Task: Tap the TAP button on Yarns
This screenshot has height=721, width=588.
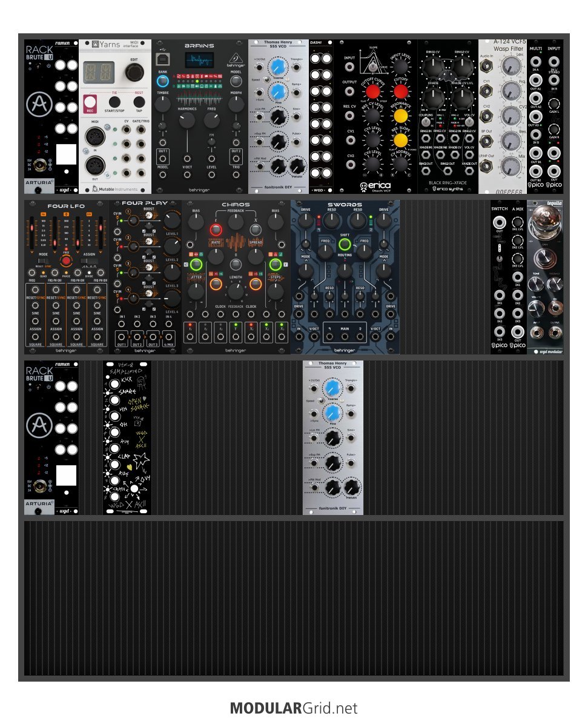Action: pos(139,102)
